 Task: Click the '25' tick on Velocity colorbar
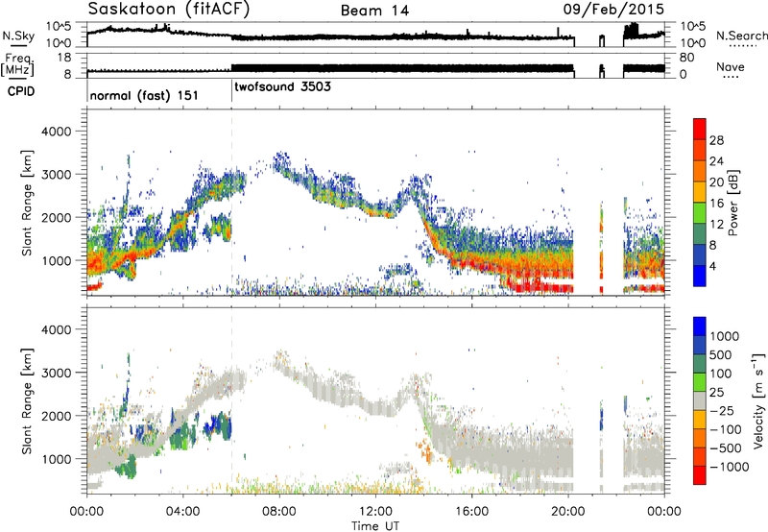(x=717, y=393)
